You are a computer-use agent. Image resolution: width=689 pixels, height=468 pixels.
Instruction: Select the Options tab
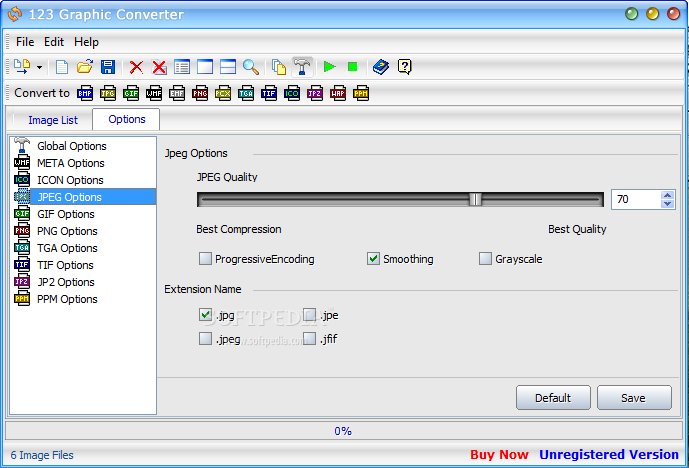point(127,120)
